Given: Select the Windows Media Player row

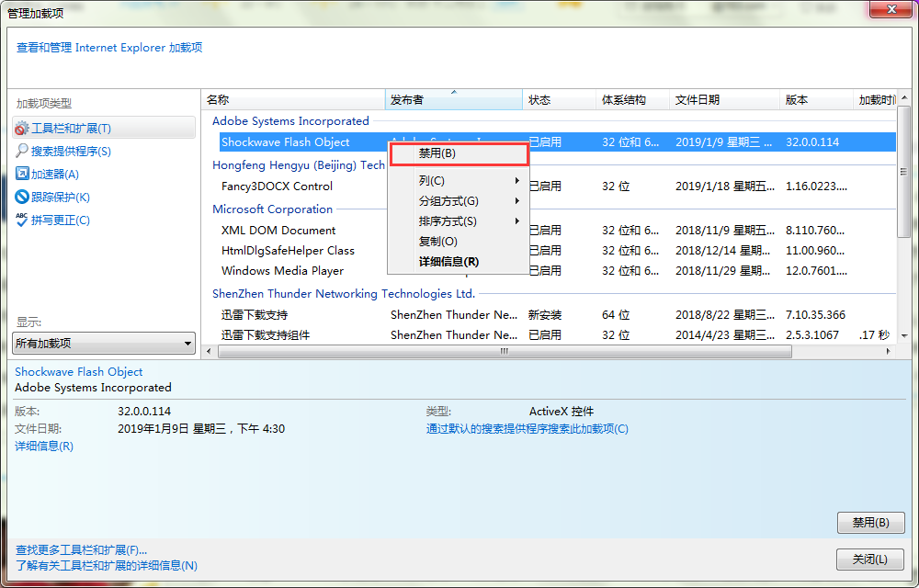Looking at the screenshot, I should click(283, 271).
